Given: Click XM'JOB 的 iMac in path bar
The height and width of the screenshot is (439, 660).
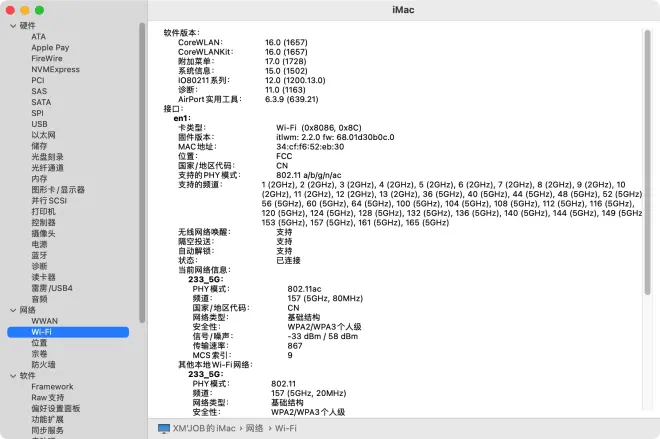Looking at the screenshot, I should pos(204,428).
